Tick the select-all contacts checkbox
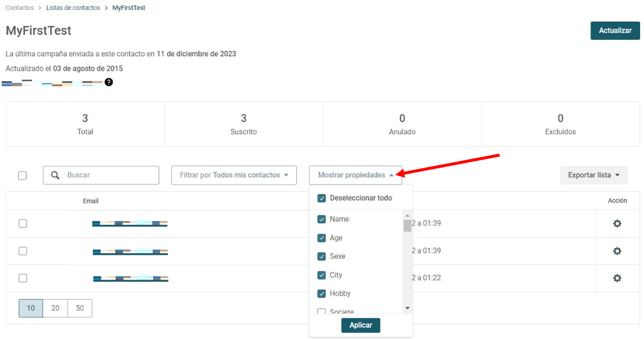The height and width of the screenshot is (341, 644). pos(23,175)
